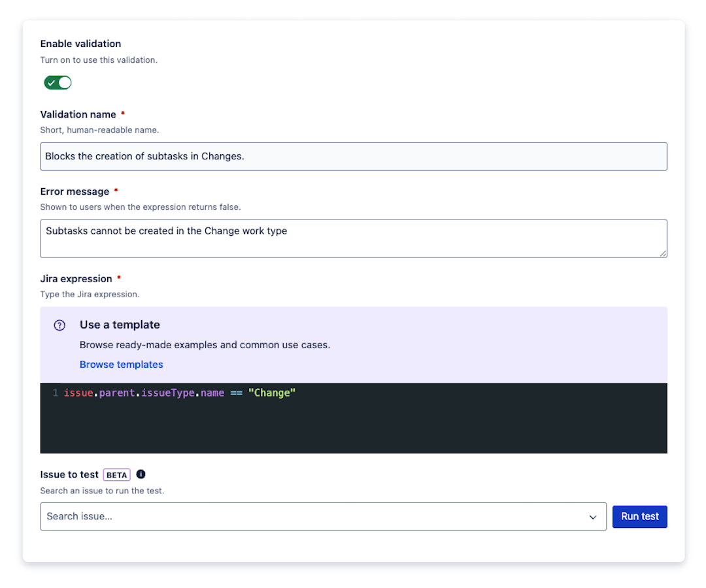Image resolution: width=706 pixels, height=588 pixels.
Task: Click the "Change" string in the Jira expression
Action: click(x=272, y=393)
